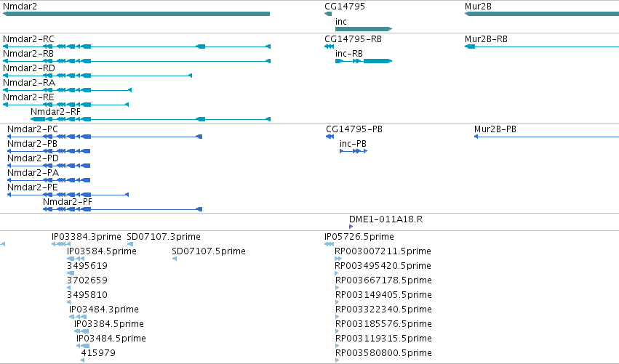Click the Nmdar2-RC transcript label
Viewport: 619px width, 364px height.
28,39
